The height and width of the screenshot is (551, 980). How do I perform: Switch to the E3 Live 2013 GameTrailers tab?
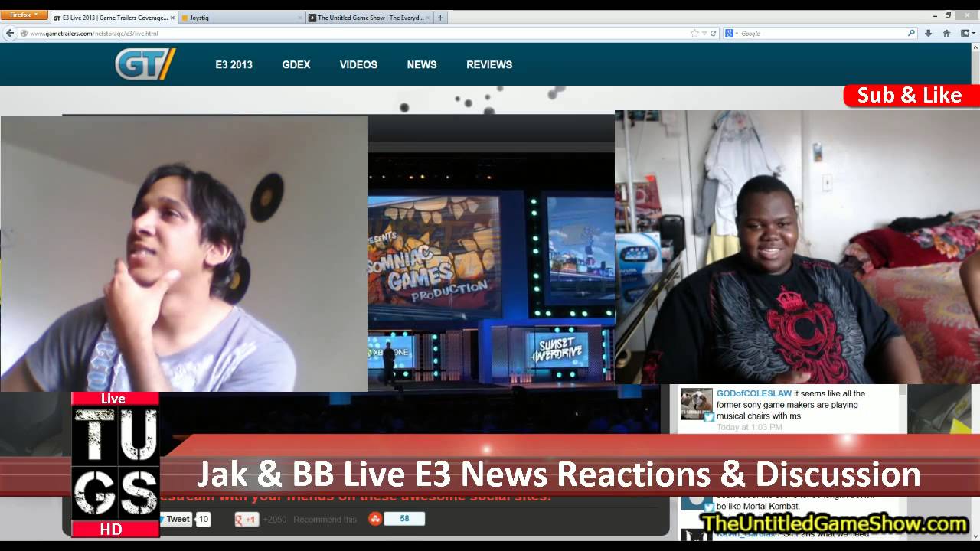pyautogui.click(x=113, y=18)
